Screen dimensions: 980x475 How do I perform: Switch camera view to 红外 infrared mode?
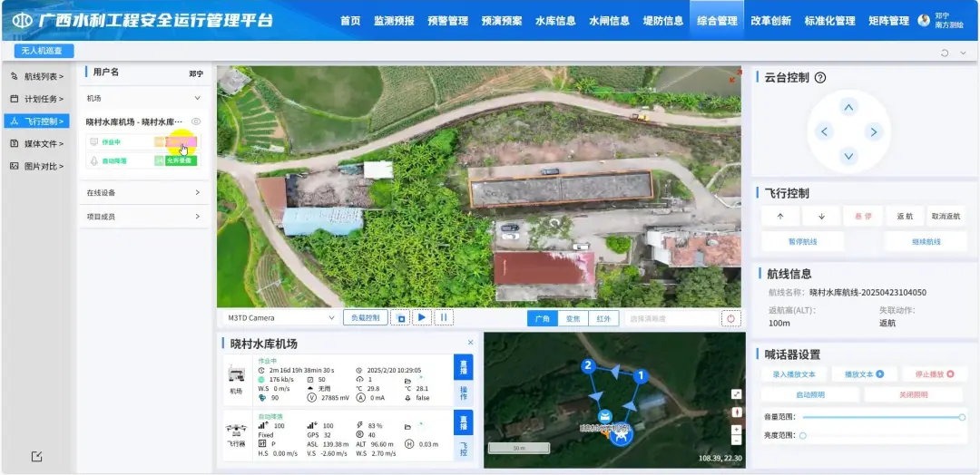[x=603, y=318]
